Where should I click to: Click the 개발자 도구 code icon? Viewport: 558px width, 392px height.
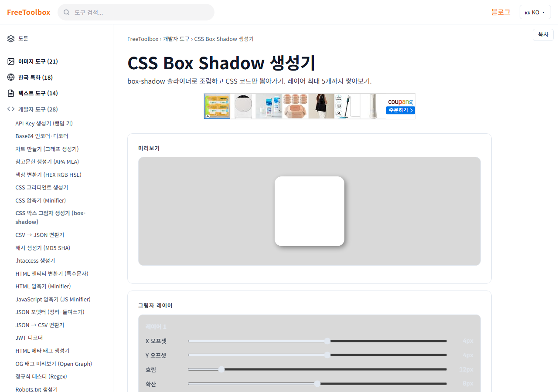tap(11, 109)
